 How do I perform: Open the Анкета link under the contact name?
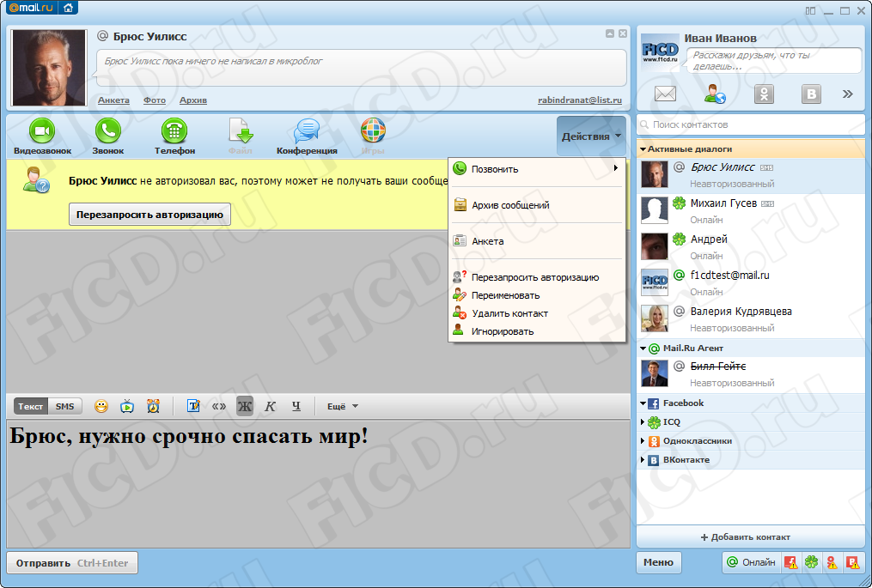pos(113,100)
